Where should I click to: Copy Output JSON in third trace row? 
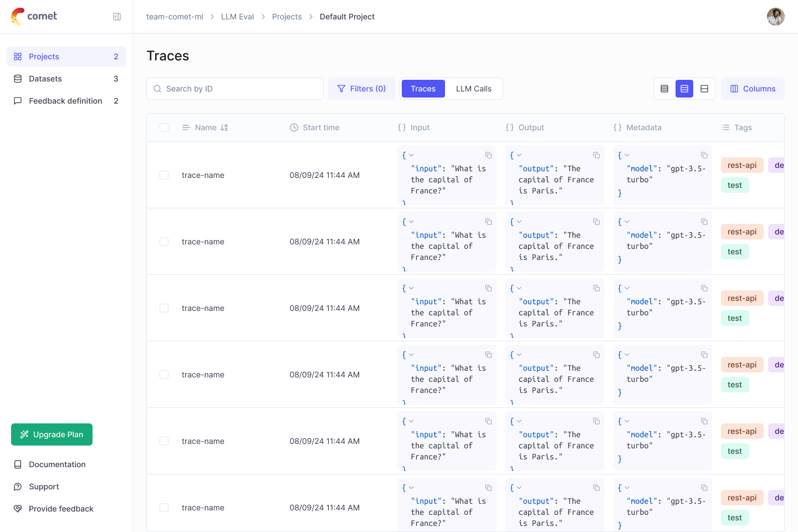[x=596, y=288]
